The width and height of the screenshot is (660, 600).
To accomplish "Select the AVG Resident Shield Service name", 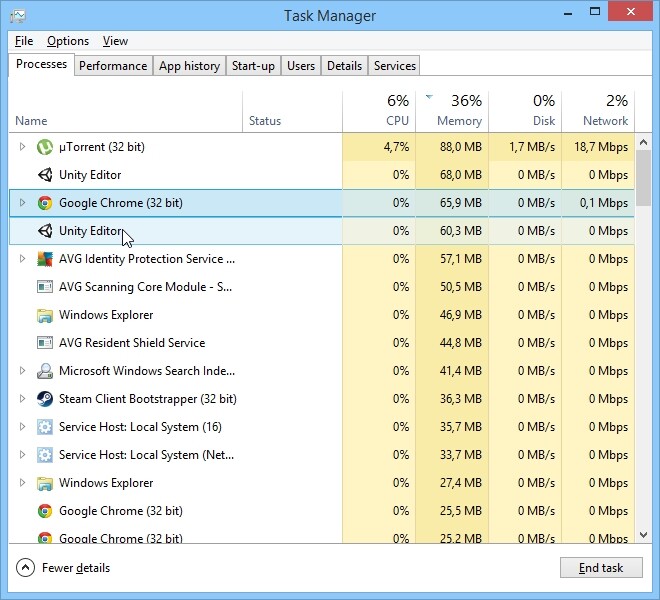I will pos(132,343).
